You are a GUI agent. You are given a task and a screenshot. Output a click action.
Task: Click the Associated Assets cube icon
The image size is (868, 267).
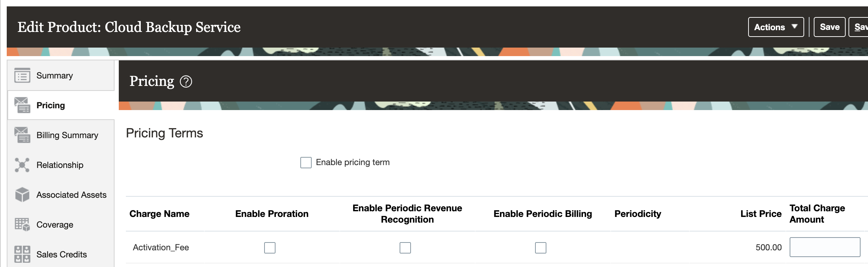22,195
